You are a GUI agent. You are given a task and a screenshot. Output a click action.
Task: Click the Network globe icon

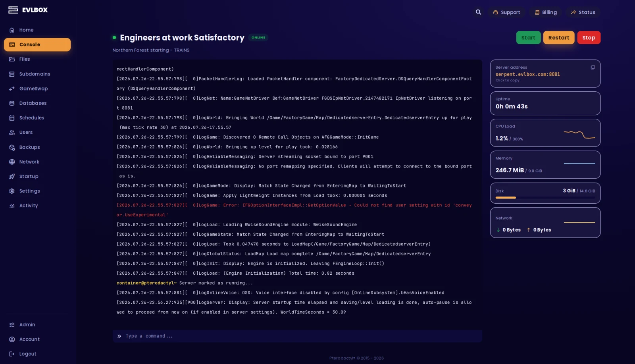pyautogui.click(x=12, y=162)
